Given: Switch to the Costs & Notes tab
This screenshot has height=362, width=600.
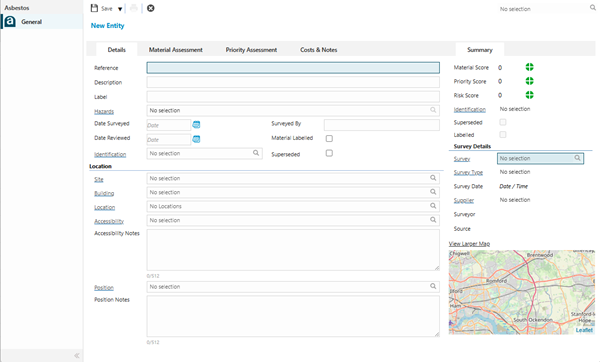Looking at the screenshot, I should 319,50.
